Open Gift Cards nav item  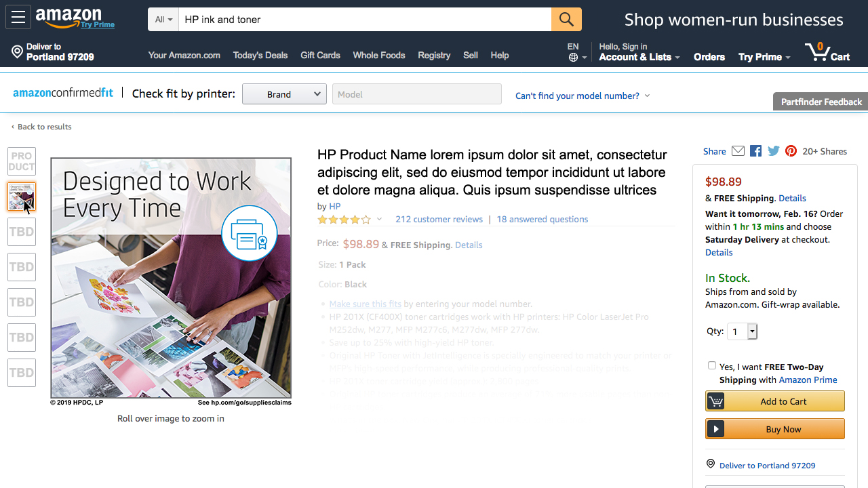coord(320,56)
